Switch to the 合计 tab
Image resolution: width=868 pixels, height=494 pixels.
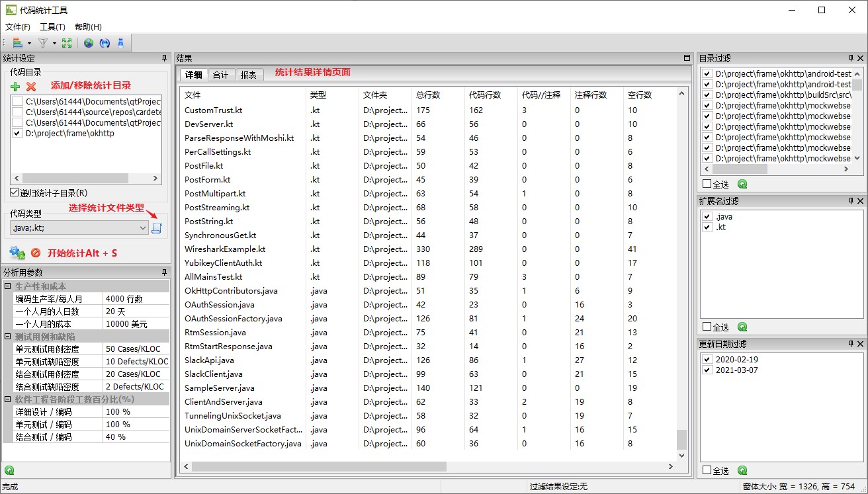point(220,75)
